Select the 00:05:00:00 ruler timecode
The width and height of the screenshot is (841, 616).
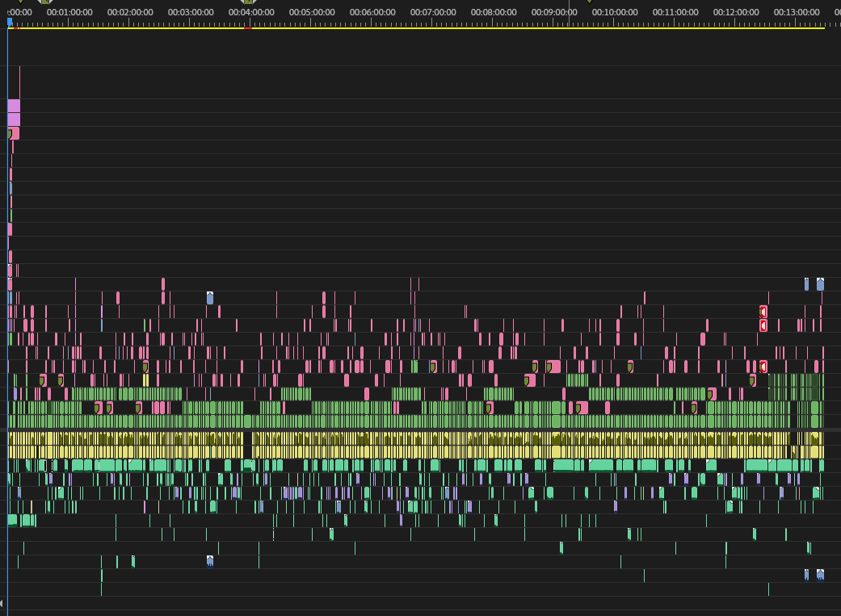312,12
